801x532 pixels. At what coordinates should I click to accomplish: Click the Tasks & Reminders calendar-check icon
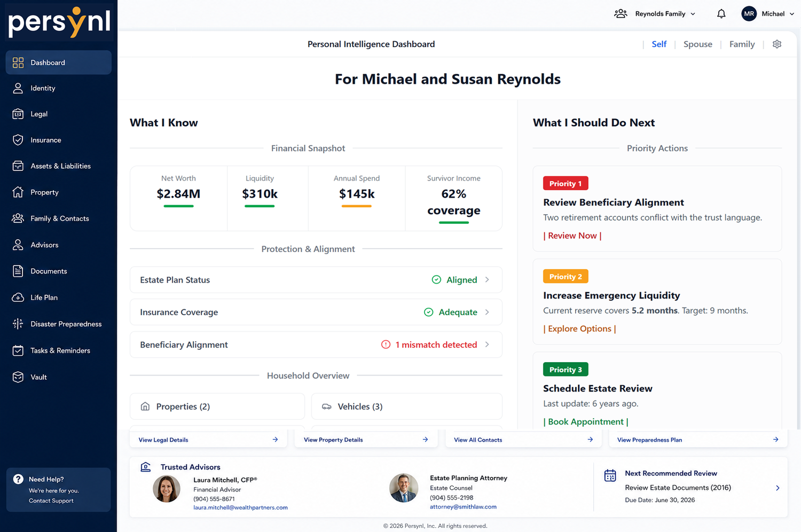18,350
